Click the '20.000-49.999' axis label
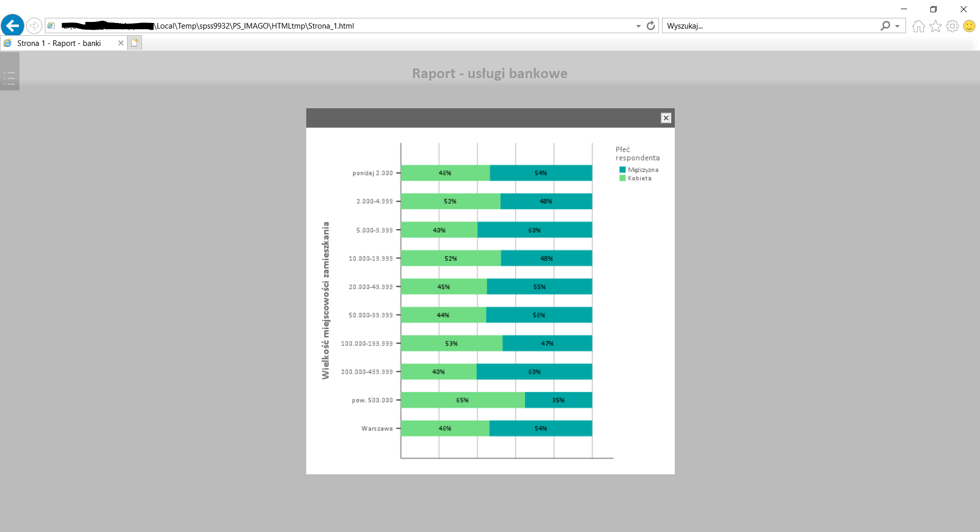 371,287
